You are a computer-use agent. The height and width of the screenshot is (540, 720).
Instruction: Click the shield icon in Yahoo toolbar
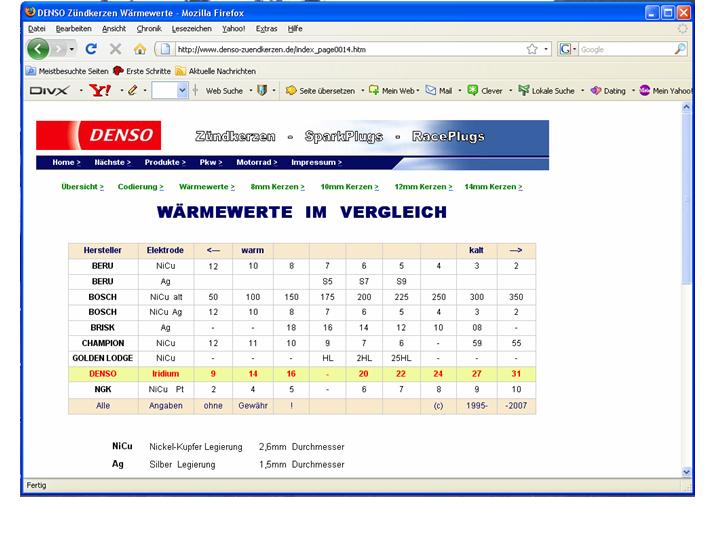pyautogui.click(x=262, y=90)
